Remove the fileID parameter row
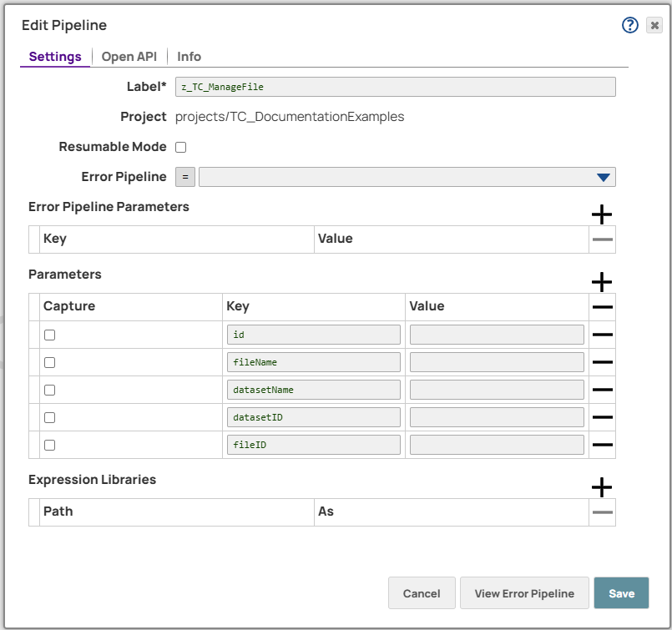Viewport: 672px width, 630px height. 602,445
